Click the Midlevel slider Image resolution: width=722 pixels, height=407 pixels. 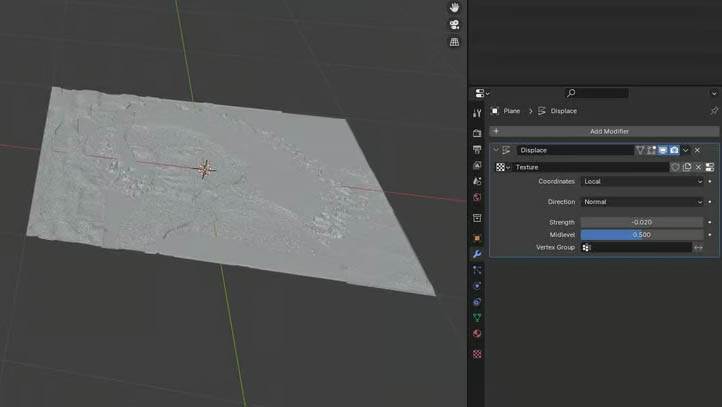pyautogui.click(x=642, y=235)
